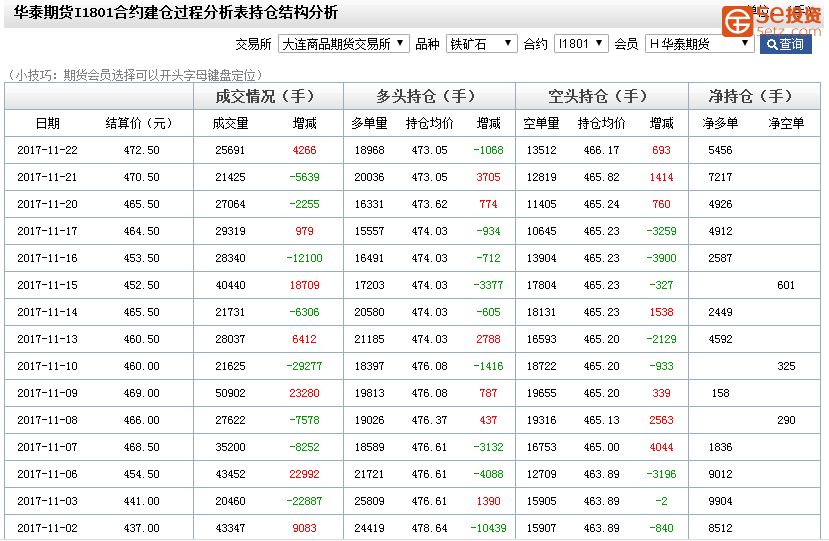Select the date cell 2017-11-03
829x541 pixels.
47,501
